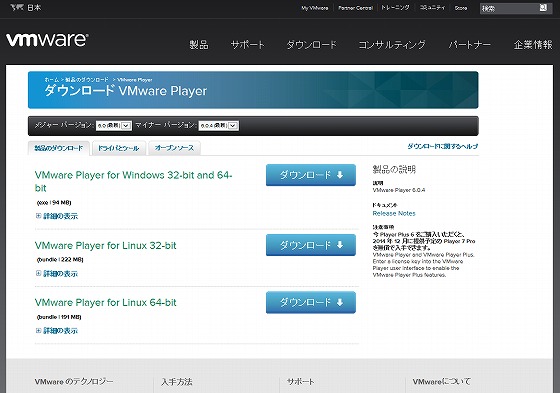This screenshot has height=393, width=560.
Task: Open the メジャー バージョン dropdown
Action: (114, 125)
